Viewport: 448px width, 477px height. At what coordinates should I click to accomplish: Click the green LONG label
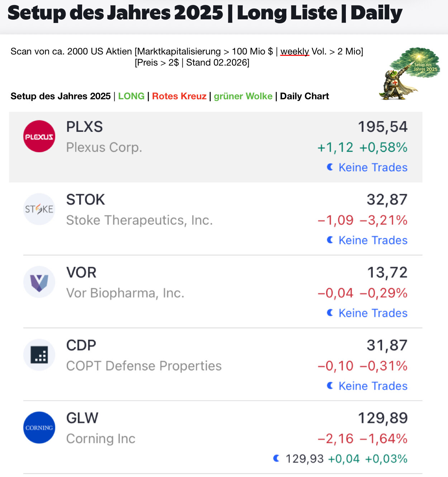[x=131, y=96]
